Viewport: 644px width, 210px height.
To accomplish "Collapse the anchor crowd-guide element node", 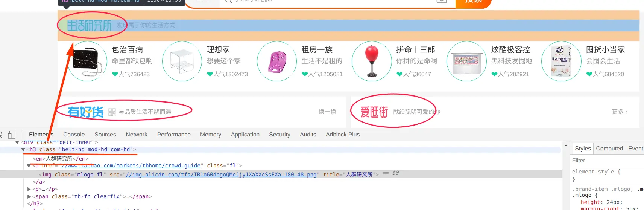I will click(x=29, y=166).
